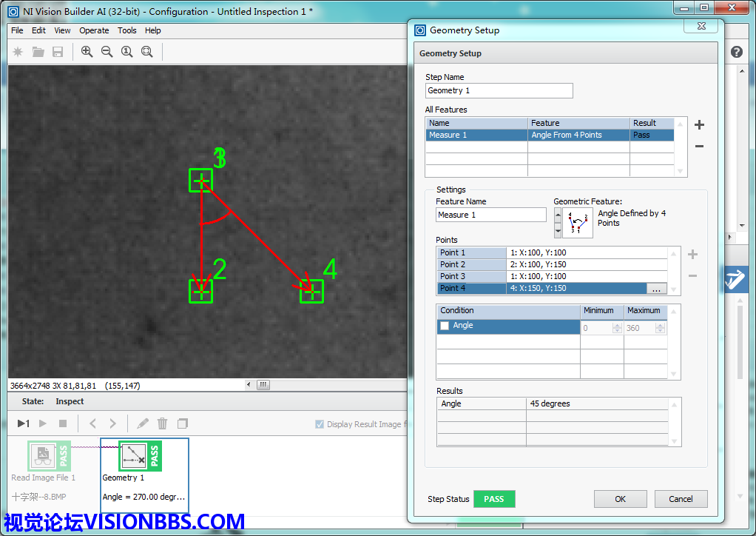The image size is (756, 536).
Task: Click the Angle Defined by 4 Points feature icon
Action: (x=578, y=223)
